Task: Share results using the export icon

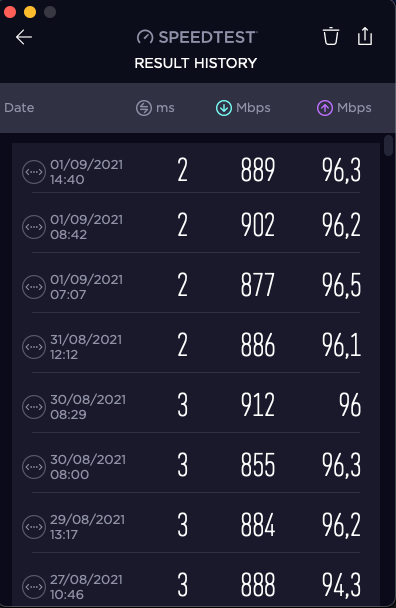Action: (x=365, y=36)
